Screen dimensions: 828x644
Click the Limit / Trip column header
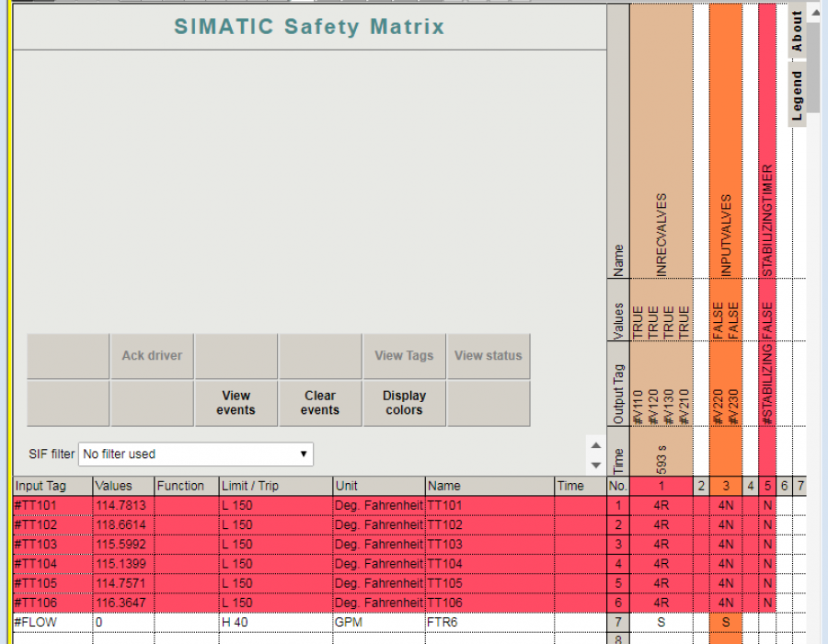[276, 486]
